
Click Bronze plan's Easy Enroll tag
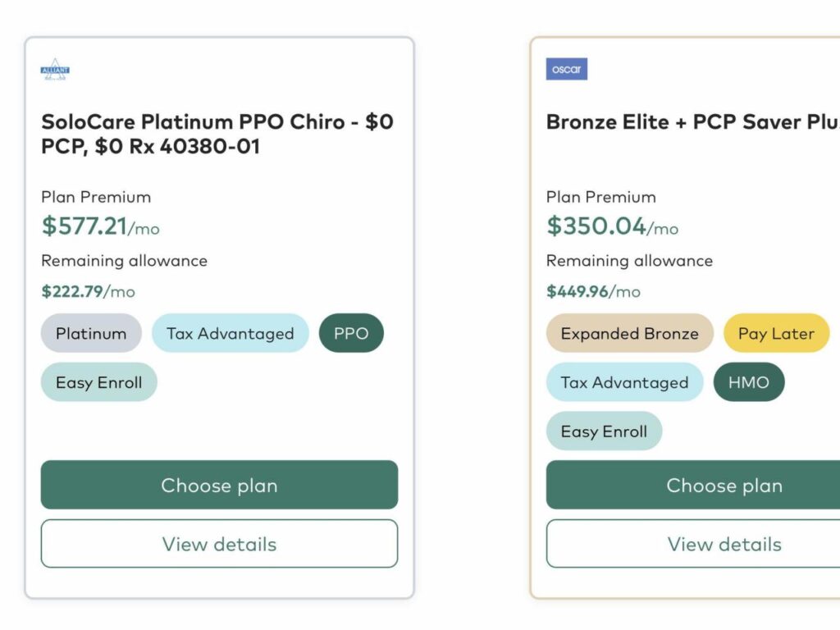(x=604, y=431)
